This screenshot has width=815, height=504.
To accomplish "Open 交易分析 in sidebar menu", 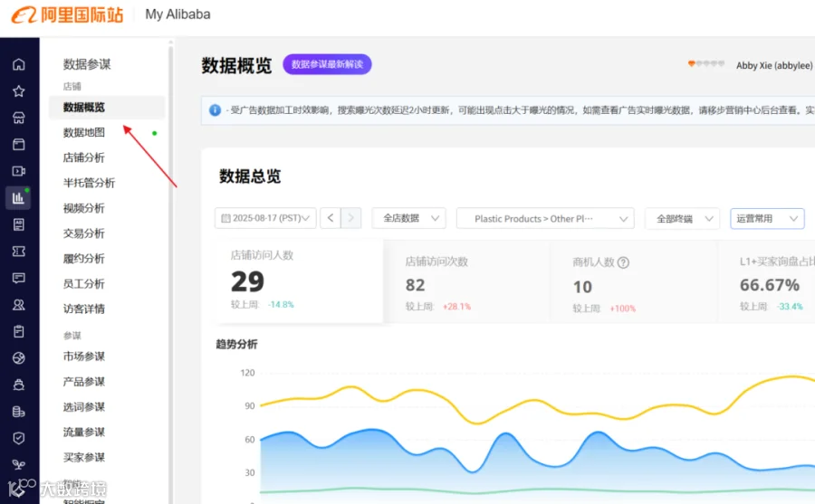I will (x=83, y=233).
